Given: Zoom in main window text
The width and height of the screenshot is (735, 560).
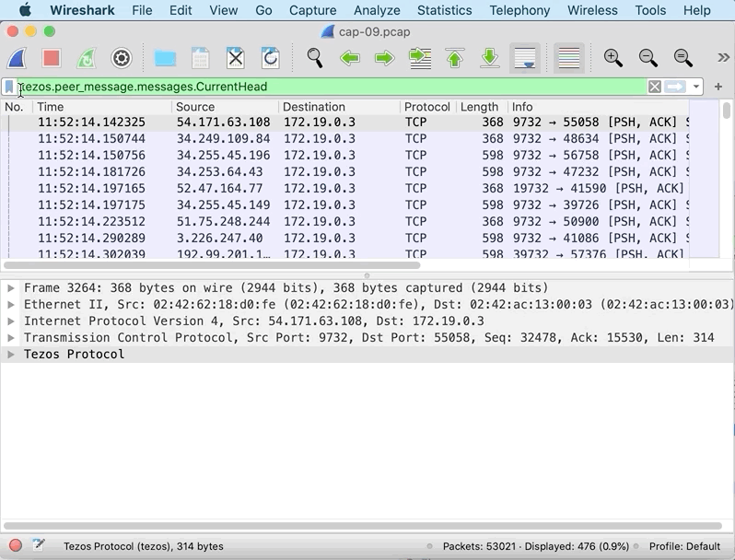Looking at the screenshot, I should click(612, 59).
